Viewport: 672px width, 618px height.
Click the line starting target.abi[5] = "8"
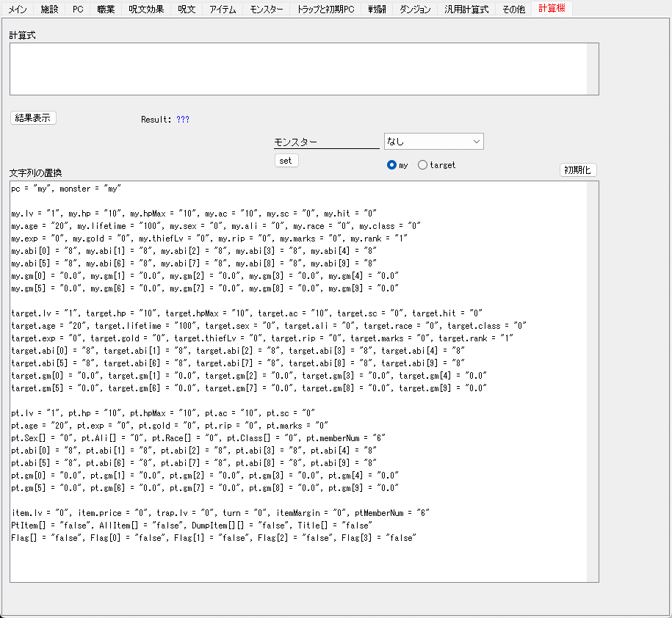(x=238, y=363)
